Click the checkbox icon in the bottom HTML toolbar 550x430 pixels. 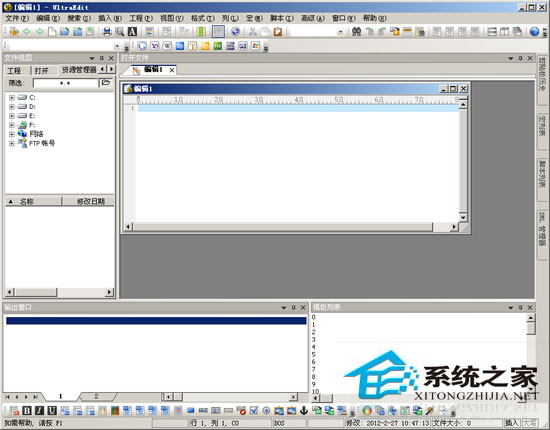(254, 410)
